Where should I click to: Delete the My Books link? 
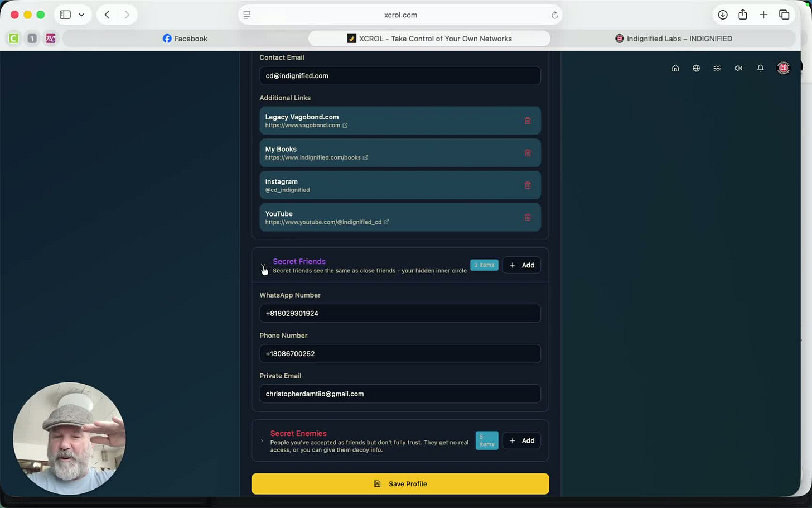528,153
